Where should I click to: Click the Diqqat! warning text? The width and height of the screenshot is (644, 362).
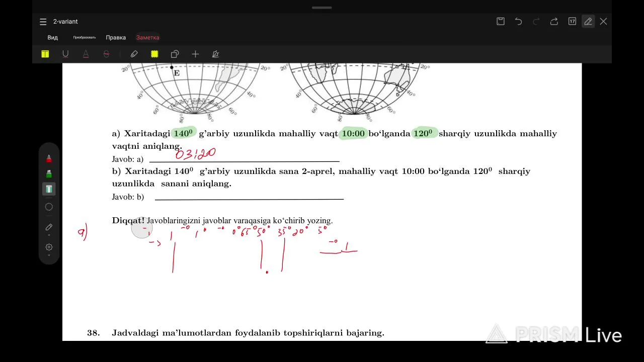coord(128,221)
